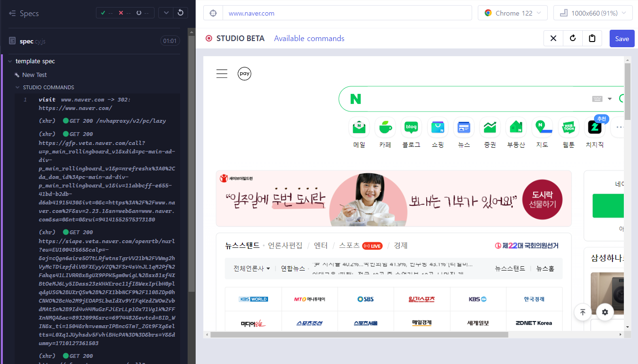638x364 pixels.
Task: Go to 뉴스홈 link
Action: point(545,269)
